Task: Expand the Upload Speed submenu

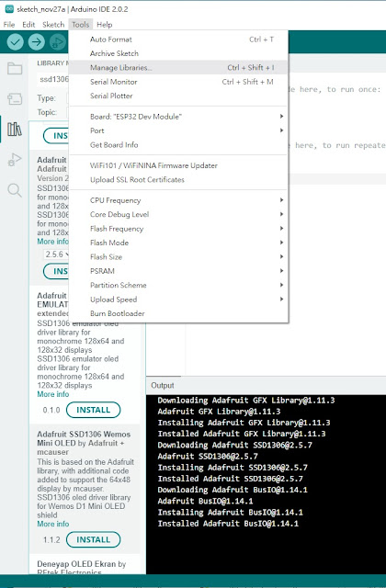Action: click(178, 300)
